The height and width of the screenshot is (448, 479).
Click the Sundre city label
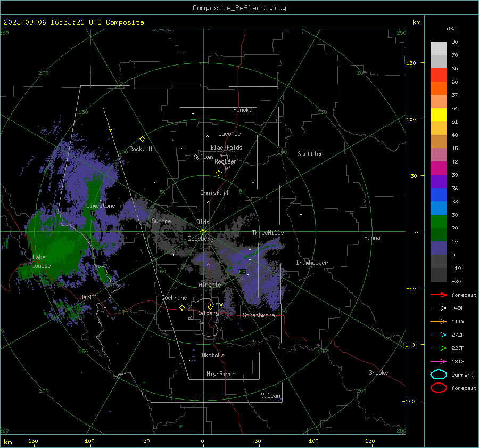(x=161, y=221)
